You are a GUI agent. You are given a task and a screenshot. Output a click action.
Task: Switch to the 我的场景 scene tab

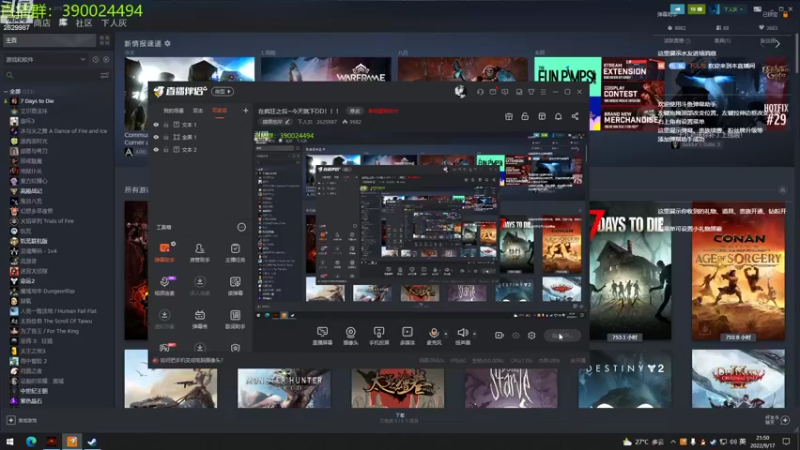point(173,110)
